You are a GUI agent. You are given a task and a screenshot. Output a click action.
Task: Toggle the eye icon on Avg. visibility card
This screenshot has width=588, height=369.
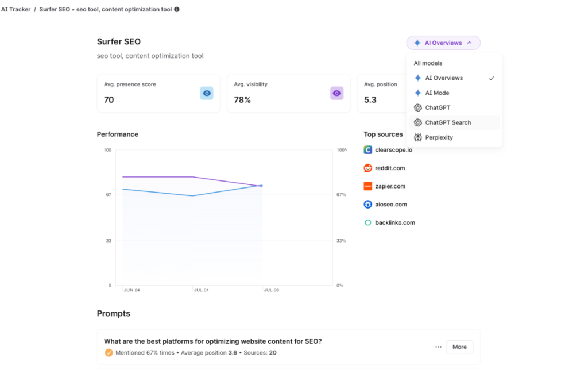336,93
